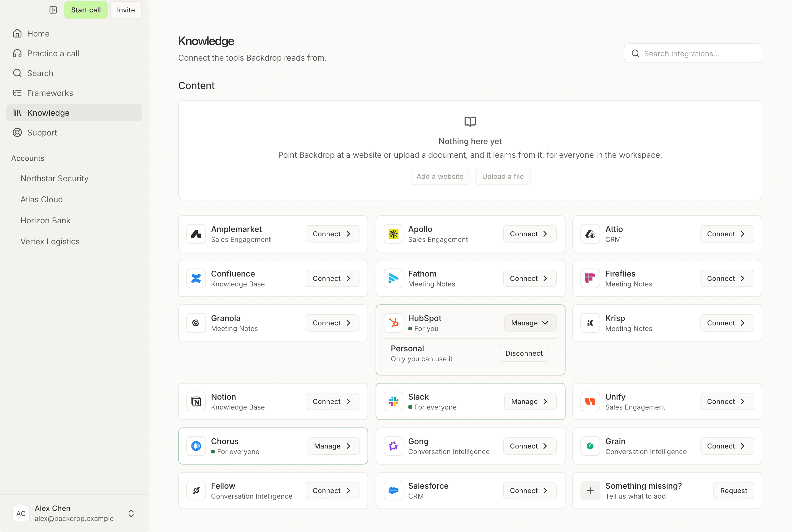Viewport: 792px width, 532px height.
Task: Click the Krisp logo icon
Action: click(590, 323)
